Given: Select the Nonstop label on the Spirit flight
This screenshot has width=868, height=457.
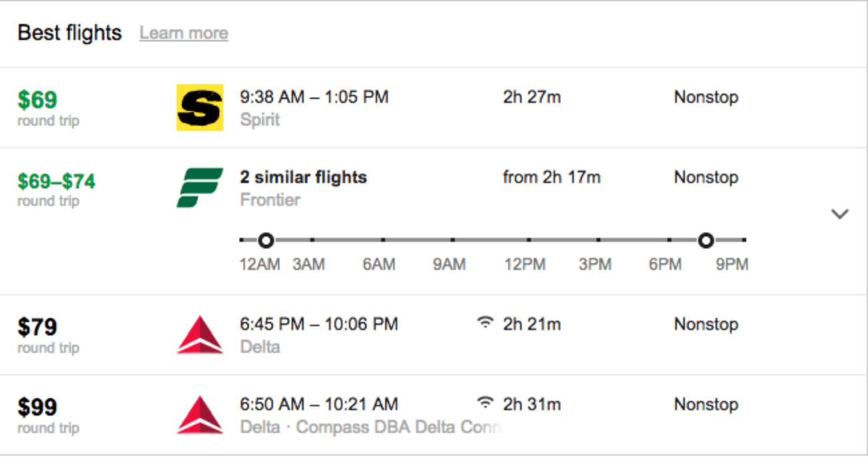Looking at the screenshot, I should (706, 98).
